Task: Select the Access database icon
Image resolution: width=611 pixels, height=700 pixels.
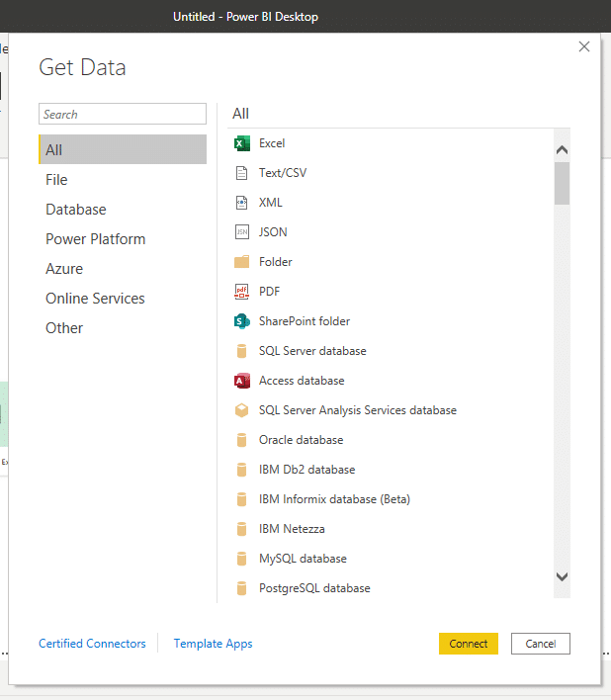Action: click(241, 381)
